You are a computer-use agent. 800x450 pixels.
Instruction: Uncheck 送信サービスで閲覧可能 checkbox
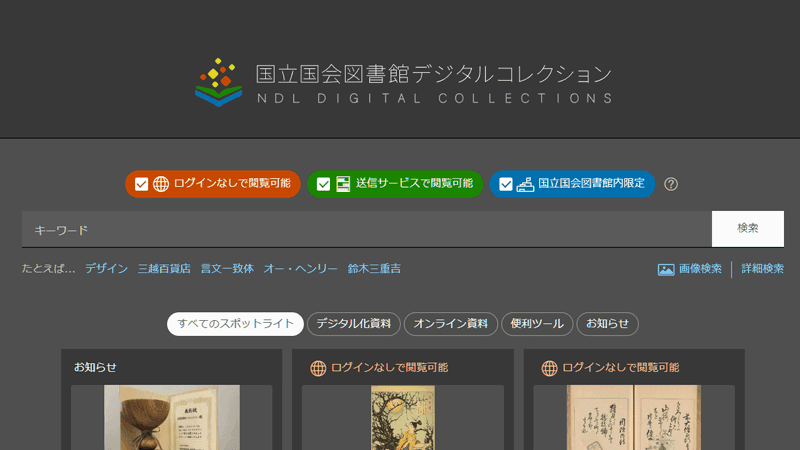click(x=323, y=184)
